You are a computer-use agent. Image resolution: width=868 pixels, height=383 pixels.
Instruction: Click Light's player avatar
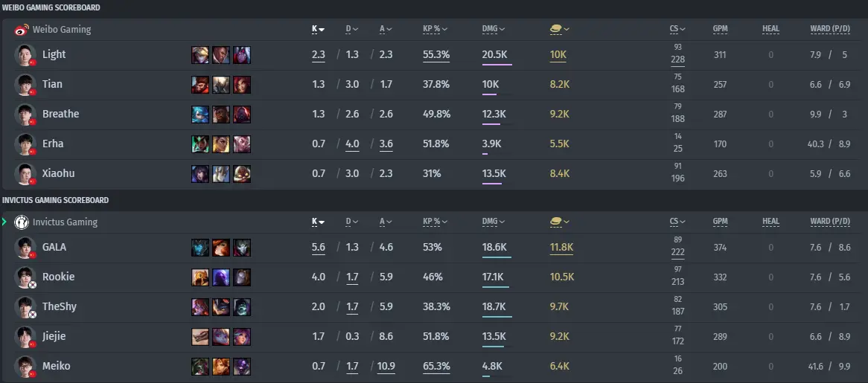(x=25, y=55)
